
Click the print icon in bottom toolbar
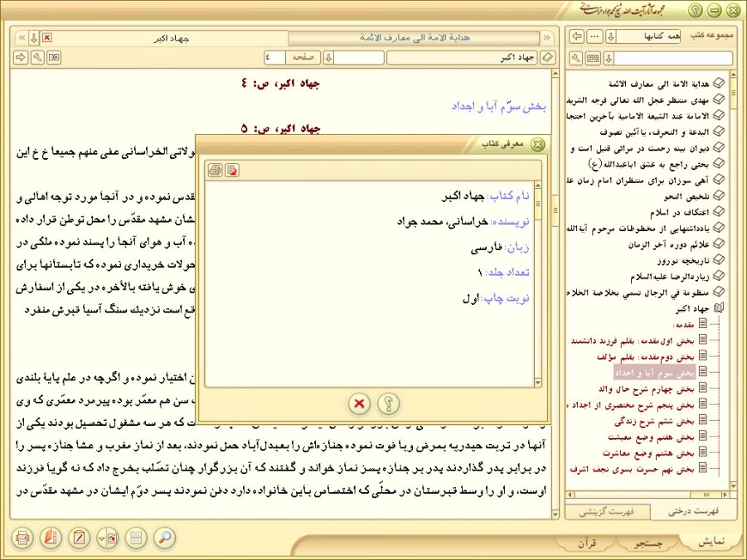22,538
